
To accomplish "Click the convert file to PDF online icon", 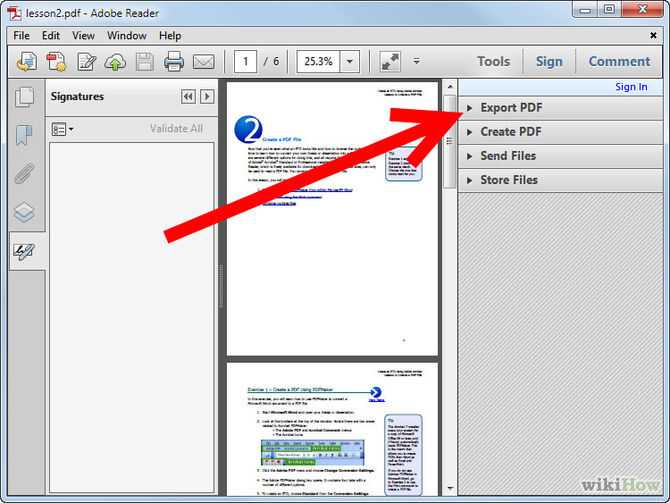I will [27, 62].
